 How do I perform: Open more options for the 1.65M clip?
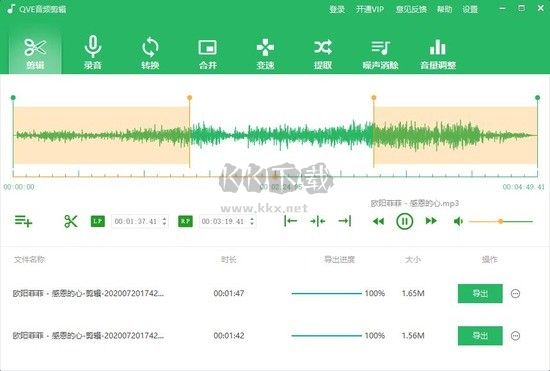tap(515, 294)
